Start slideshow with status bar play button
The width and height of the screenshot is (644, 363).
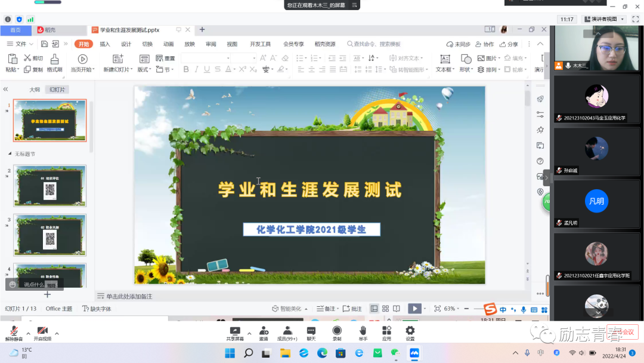pyautogui.click(x=414, y=309)
